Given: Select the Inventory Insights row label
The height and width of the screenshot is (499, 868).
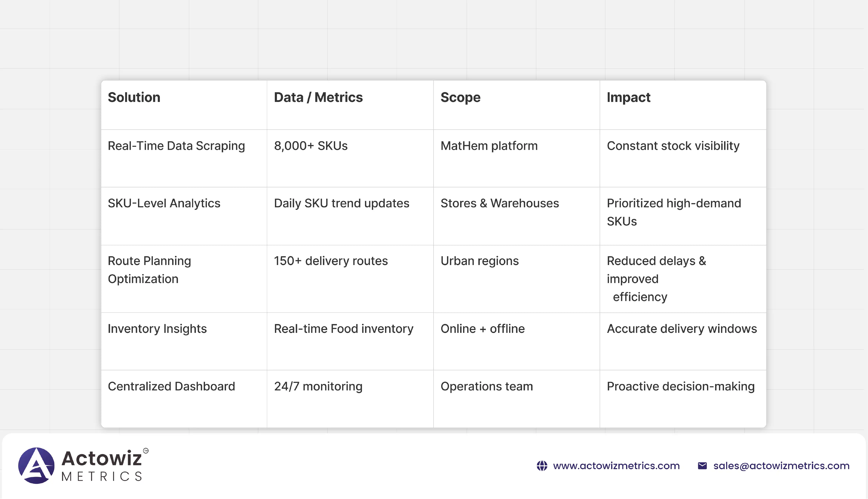Looking at the screenshot, I should [157, 329].
